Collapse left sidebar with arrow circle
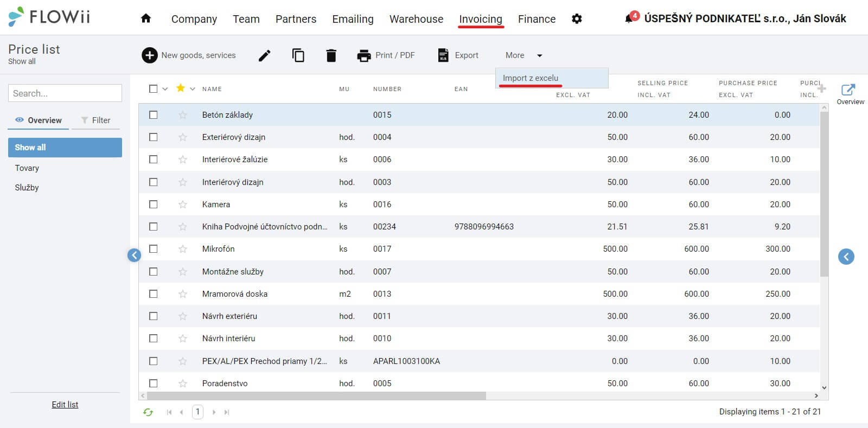The width and height of the screenshot is (868, 428). pyautogui.click(x=135, y=255)
